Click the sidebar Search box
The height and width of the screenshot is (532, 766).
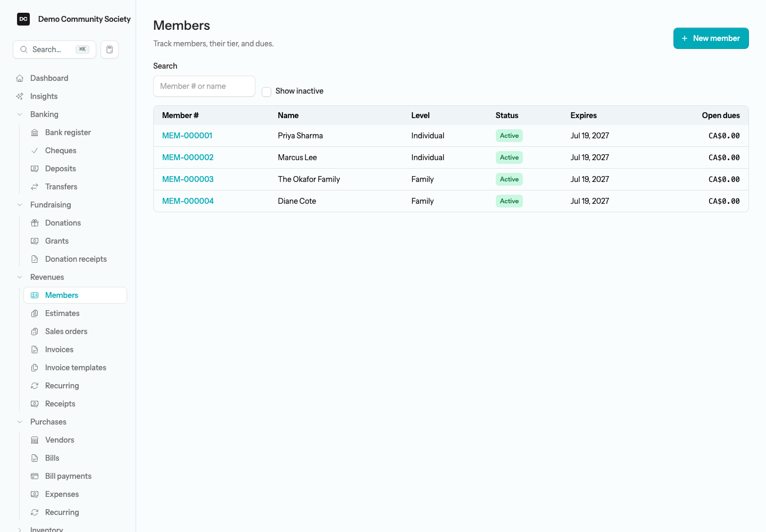tap(54, 49)
